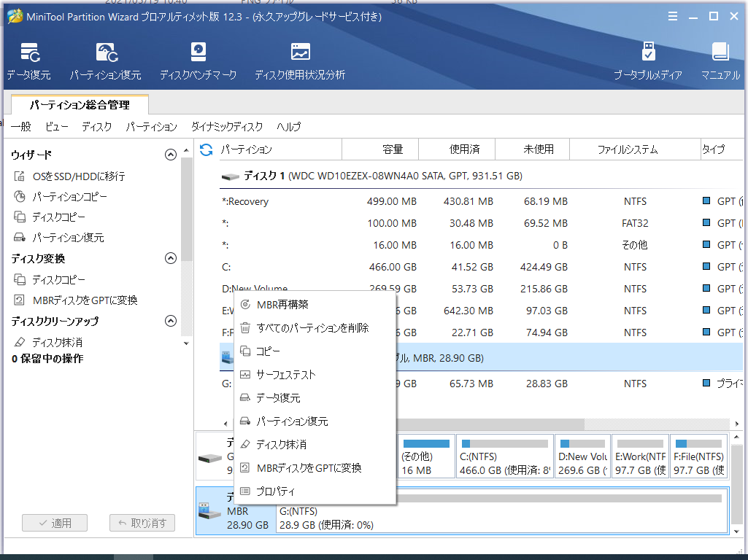The image size is (748, 560).
Task: Open the hamburger menu
Action: pos(672,16)
